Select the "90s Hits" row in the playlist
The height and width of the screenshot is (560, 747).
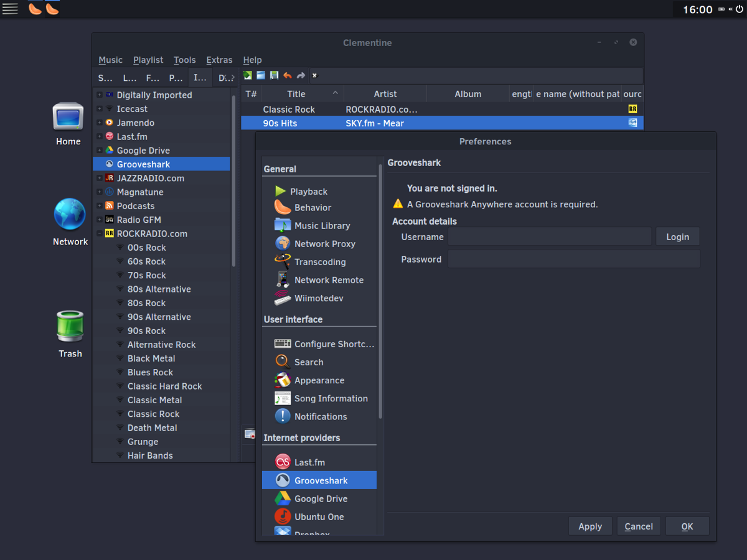tap(442, 123)
